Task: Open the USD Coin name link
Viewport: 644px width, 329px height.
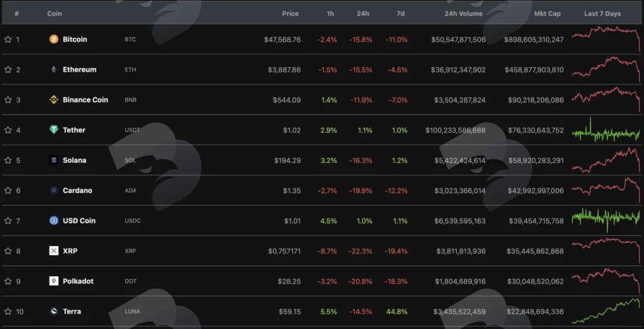Action: coord(79,221)
